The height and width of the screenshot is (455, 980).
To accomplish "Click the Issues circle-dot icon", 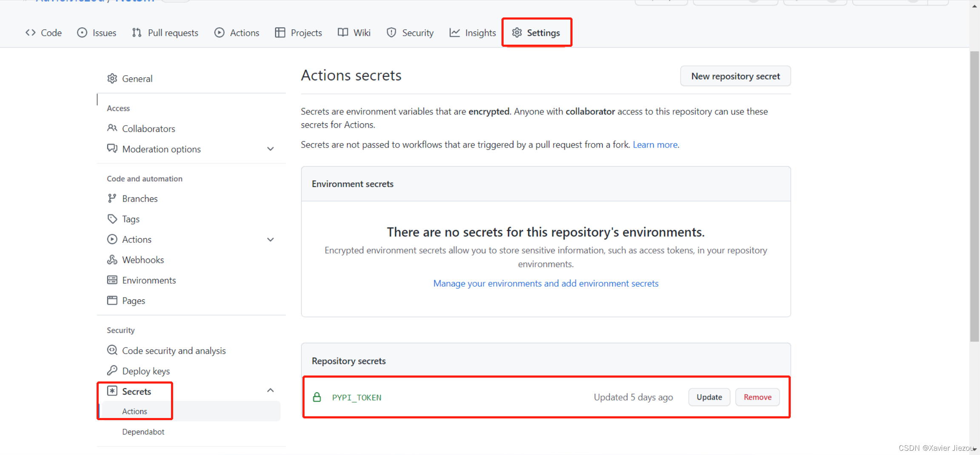I will (x=82, y=33).
